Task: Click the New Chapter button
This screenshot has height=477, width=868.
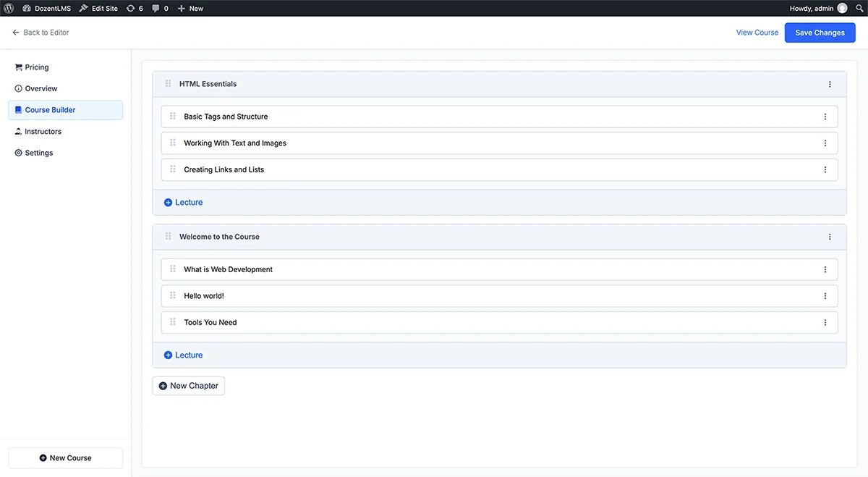Action: (x=189, y=386)
